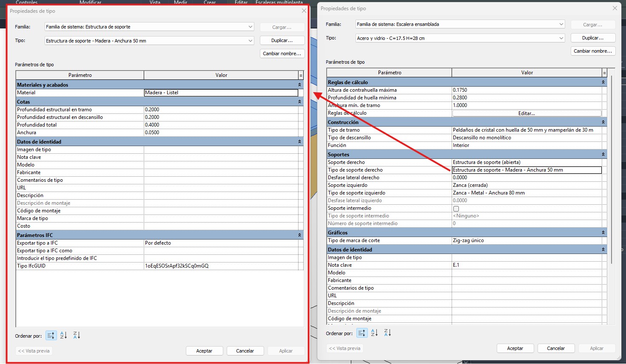Enable the Soporte intermedio checkbox
This screenshot has height=364, width=626.
[456, 209]
